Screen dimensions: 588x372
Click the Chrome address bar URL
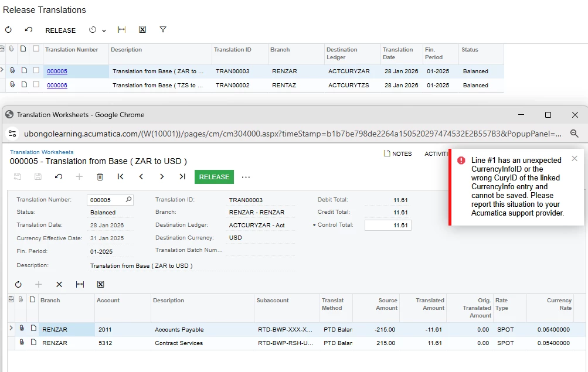293,134
